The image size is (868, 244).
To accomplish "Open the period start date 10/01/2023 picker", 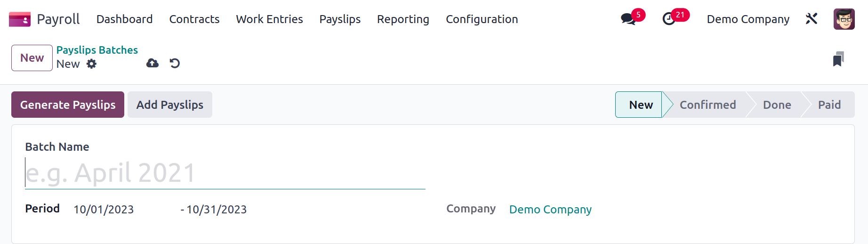I will click(x=104, y=210).
